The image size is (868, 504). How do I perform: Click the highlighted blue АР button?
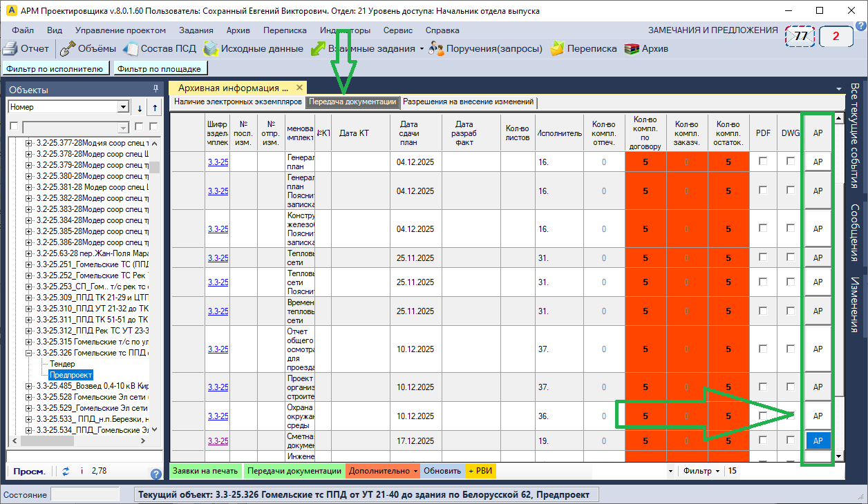tap(818, 440)
